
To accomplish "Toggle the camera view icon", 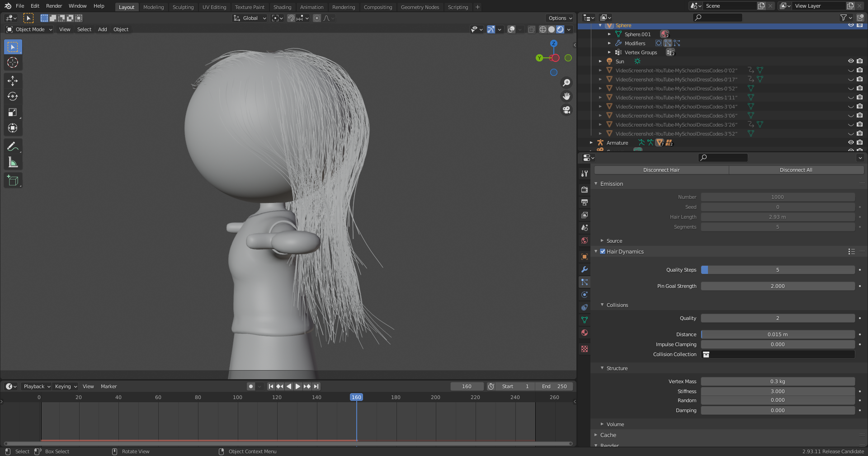I will click(566, 110).
